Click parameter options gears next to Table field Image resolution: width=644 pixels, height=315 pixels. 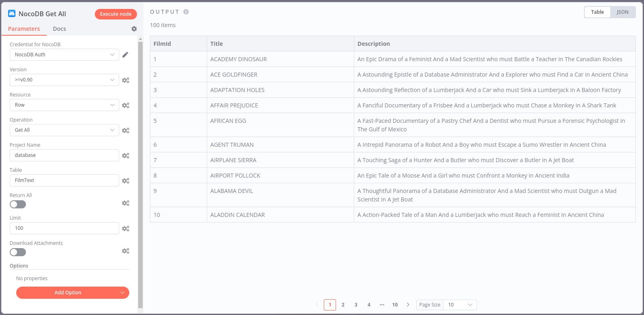click(x=126, y=181)
